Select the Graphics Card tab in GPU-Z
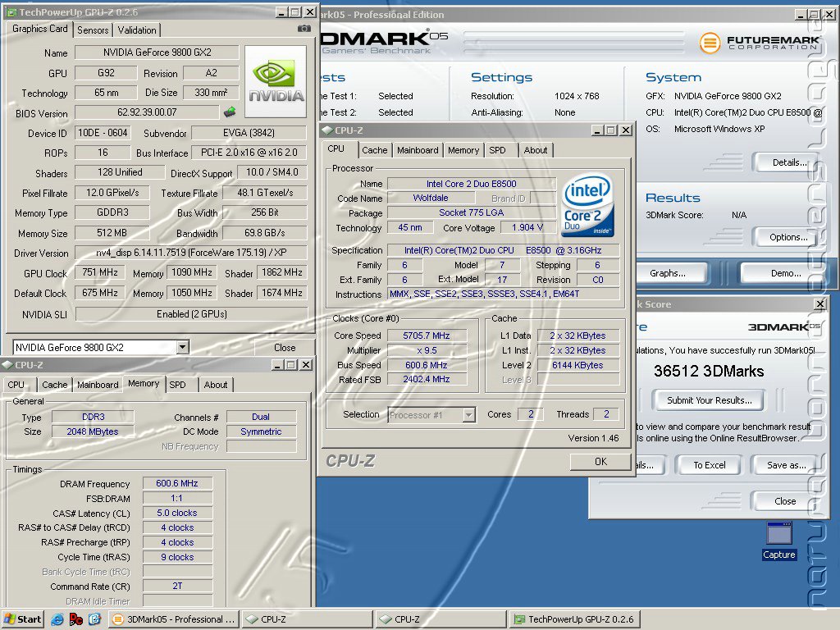Screen dimensions: 840x630 [39, 29]
